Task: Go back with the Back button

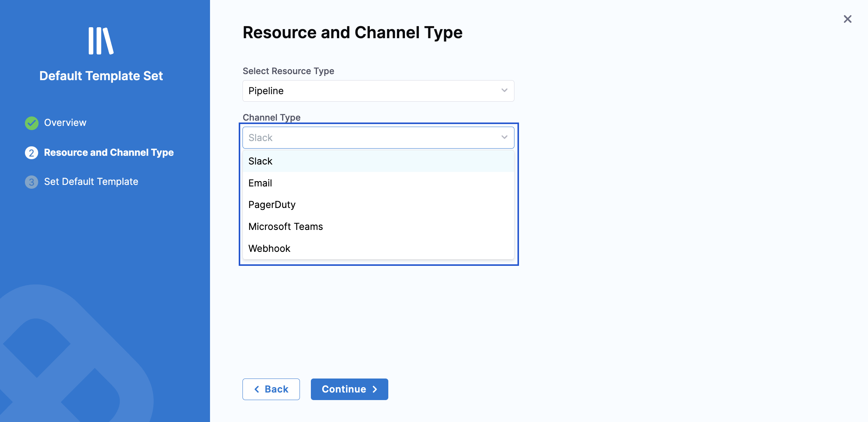Action: point(271,389)
